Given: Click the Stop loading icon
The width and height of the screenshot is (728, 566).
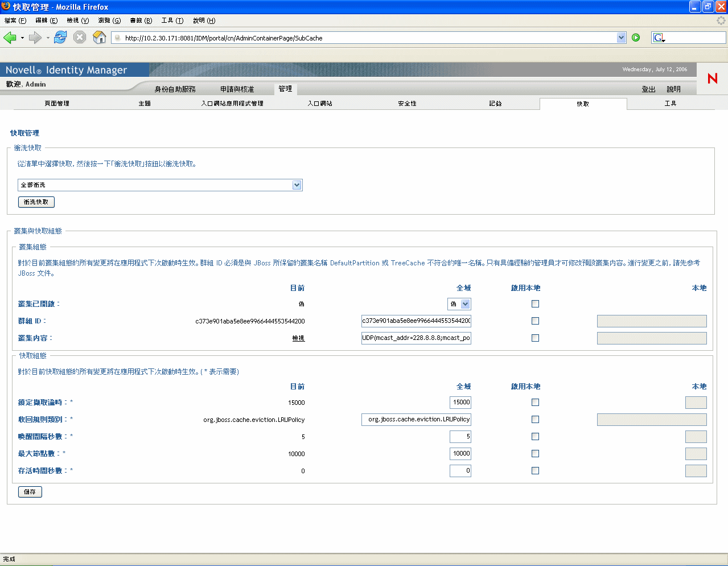Looking at the screenshot, I should [x=80, y=38].
